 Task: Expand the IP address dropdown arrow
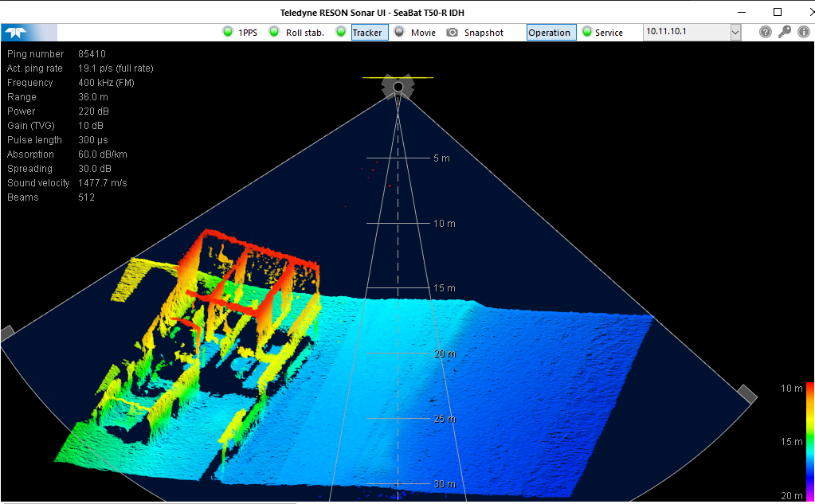pyautogui.click(x=735, y=33)
